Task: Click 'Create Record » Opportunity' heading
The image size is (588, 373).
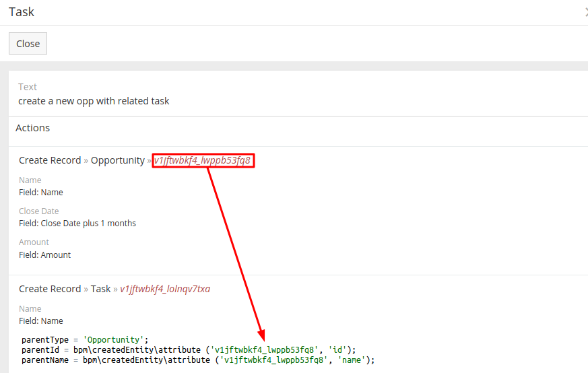Action: (81, 160)
